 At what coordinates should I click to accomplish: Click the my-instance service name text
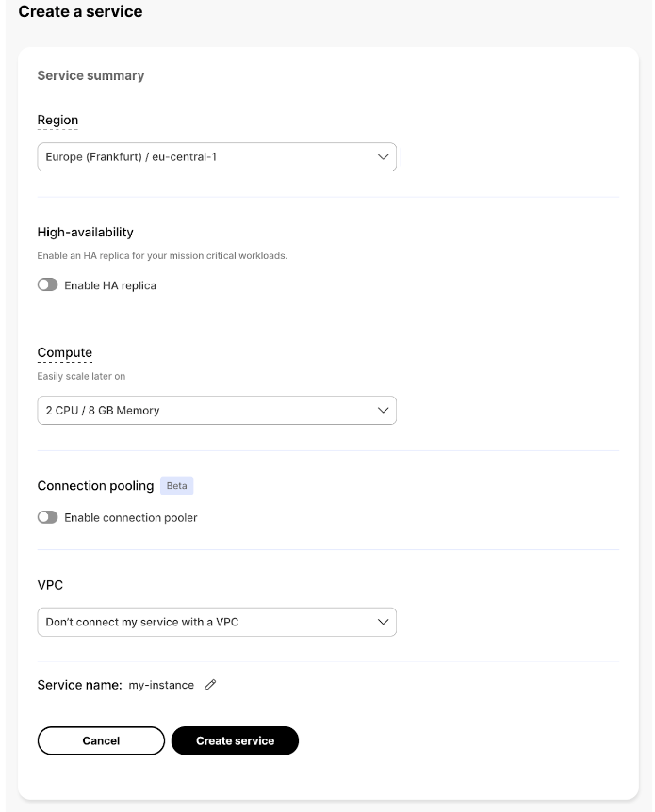pyautogui.click(x=161, y=686)
